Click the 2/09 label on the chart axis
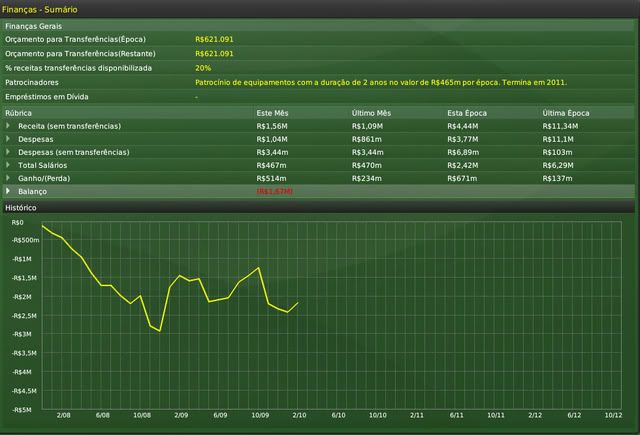This screenshot has width=640, height=435. (x=181, y=415)
